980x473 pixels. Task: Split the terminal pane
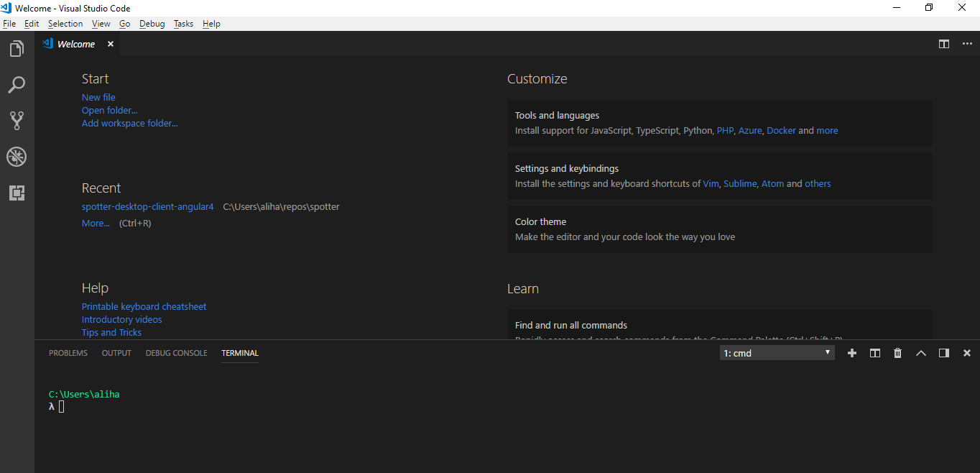[875, 353]
